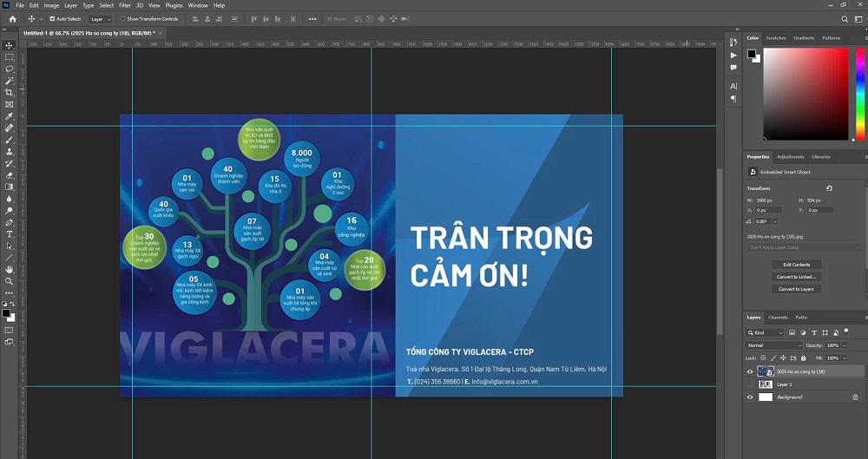The width and height of the screenshot is (868, 459).
Task: Select the Eraser tool
Action: (x=9, y=175)
